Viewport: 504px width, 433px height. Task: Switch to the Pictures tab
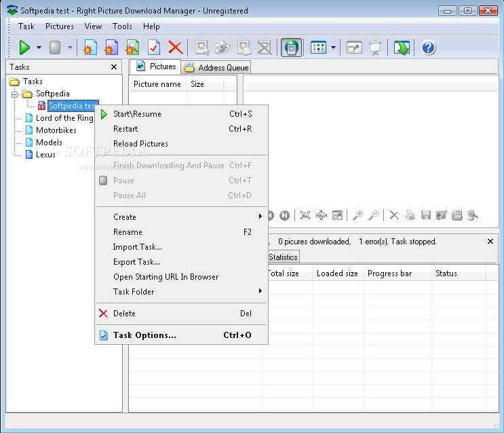point(155,67)
